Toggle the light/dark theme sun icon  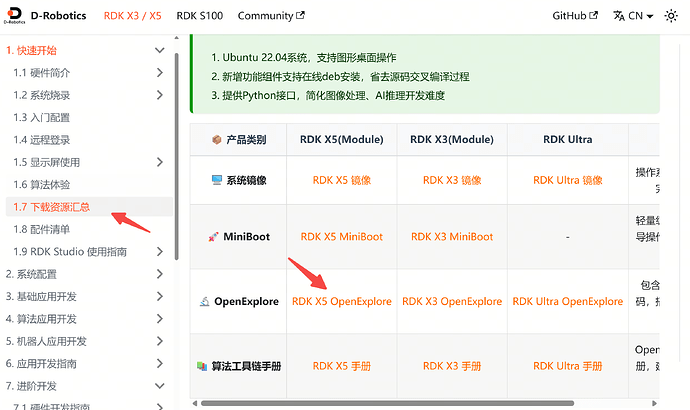pos(671,16)
